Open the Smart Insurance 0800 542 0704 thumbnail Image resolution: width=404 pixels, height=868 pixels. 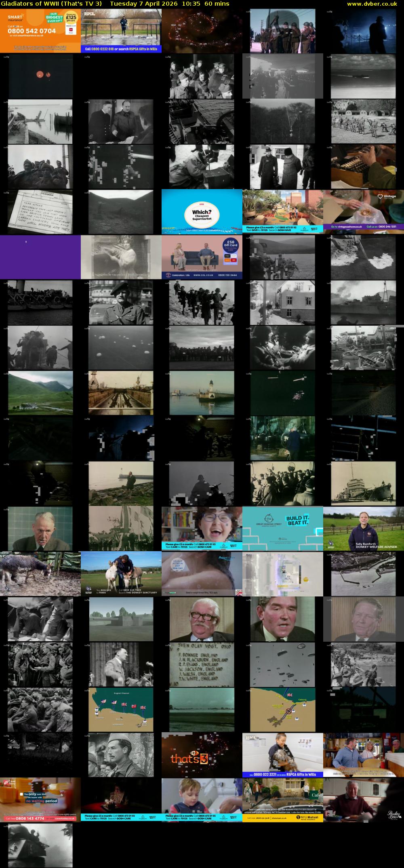(40, 30)
